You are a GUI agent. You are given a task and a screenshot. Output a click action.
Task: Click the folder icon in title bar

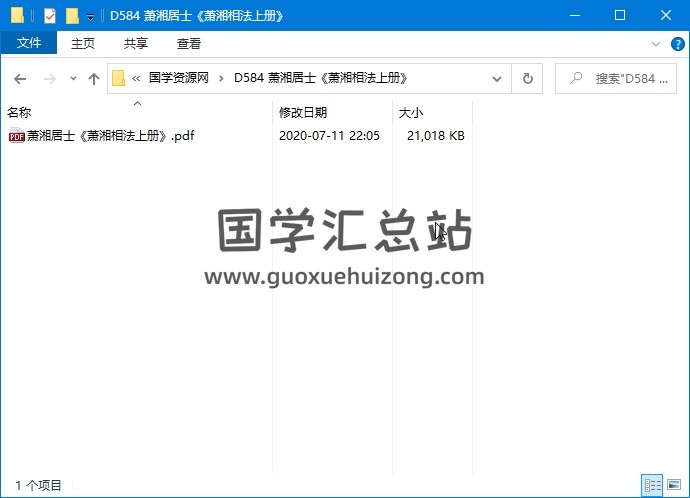pyautogui.click(x=17, y=15)
